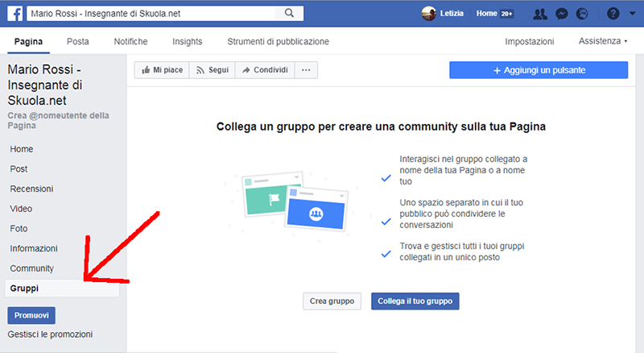Screen dimensions: 644x353
Task: Expand the Assistenza dropdown
Action: 603,41
